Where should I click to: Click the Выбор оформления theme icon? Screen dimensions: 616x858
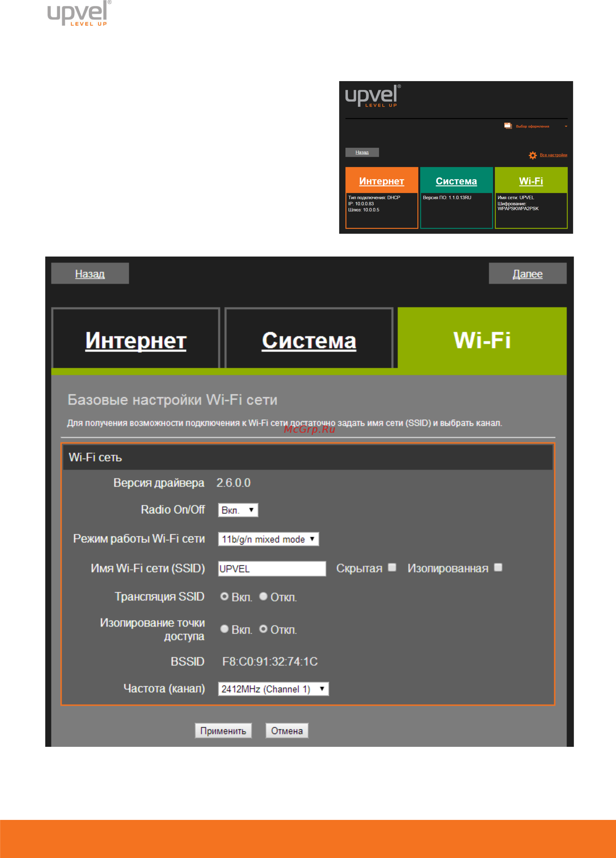point(508,126)
